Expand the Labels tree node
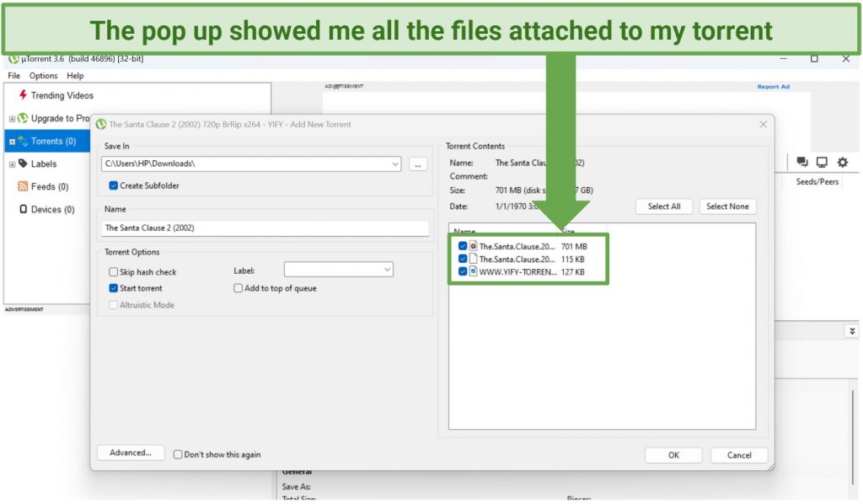The height and width of the screenshot is (504, 863). 12,164
